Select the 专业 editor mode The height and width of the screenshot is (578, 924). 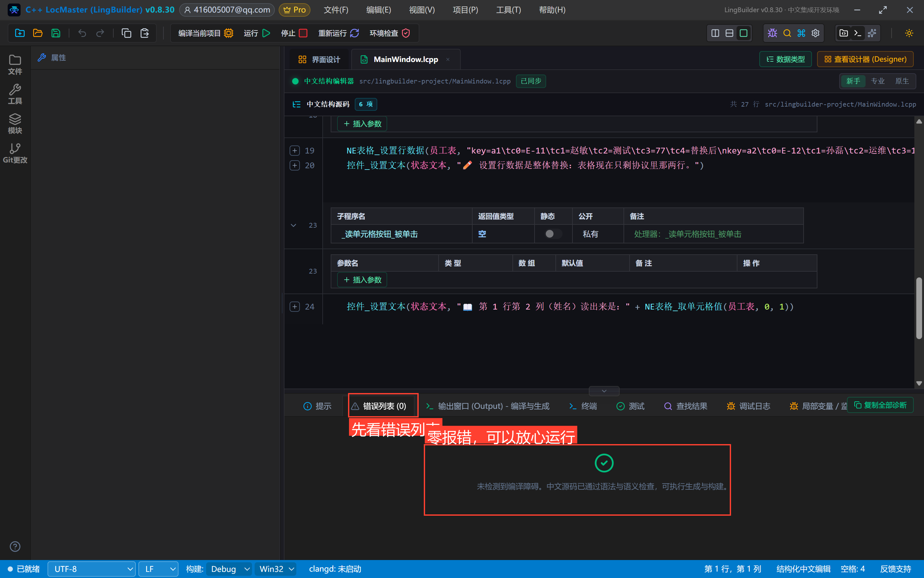[878, 81]
